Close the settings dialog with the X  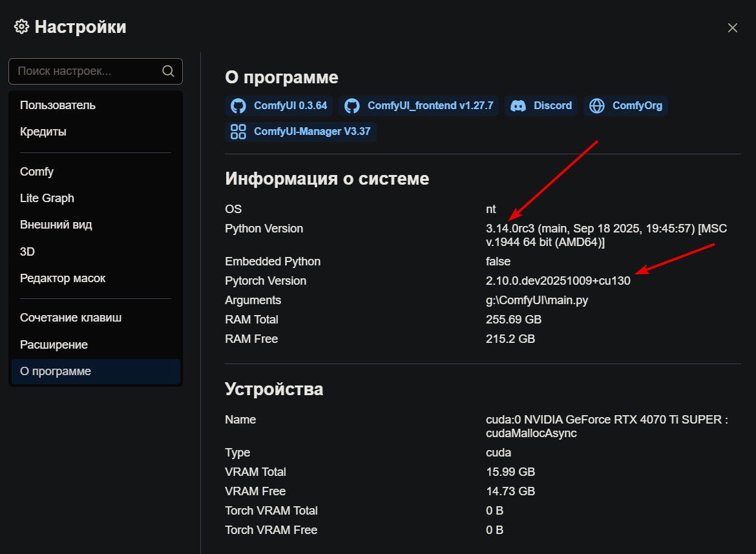732,28
